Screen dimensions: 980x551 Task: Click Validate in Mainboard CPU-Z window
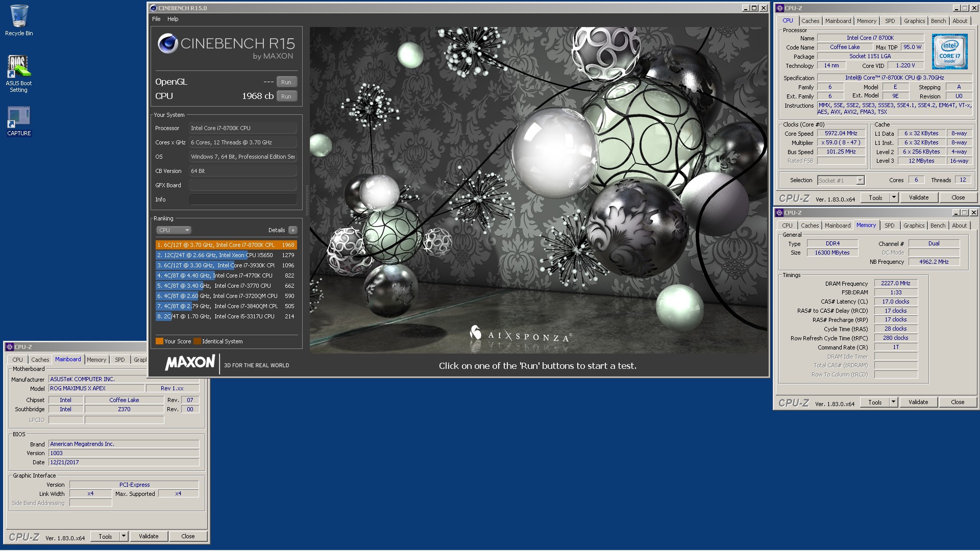coord(149,536)
